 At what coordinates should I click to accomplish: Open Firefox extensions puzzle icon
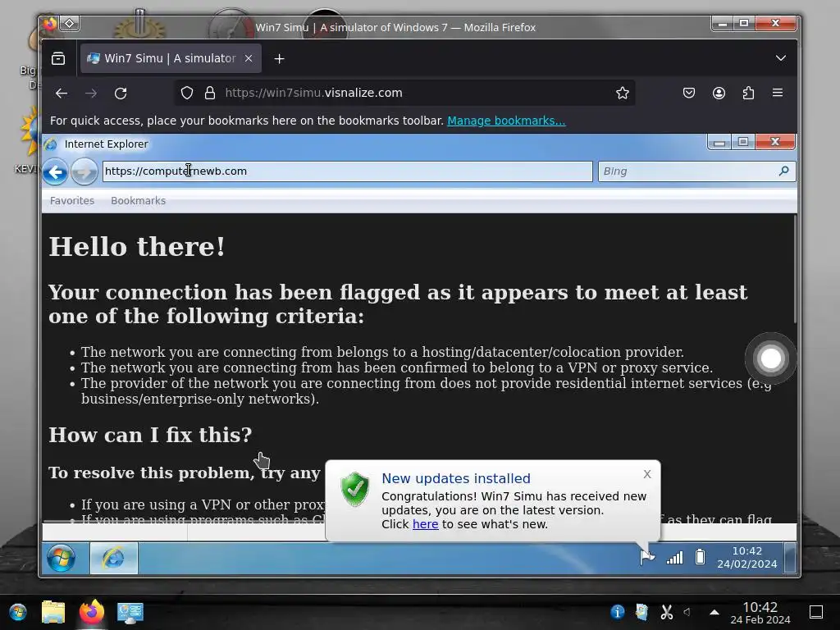pos(748,94)
